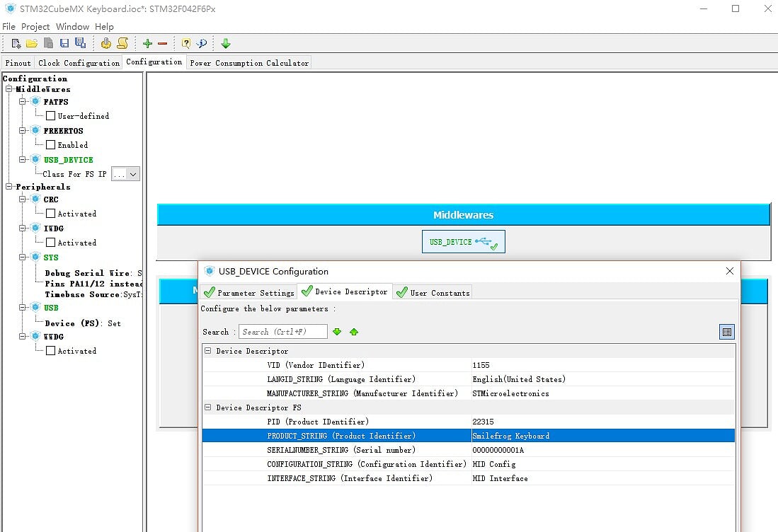The width and height of the screenshot is (778, 532).
Task: Click the FATFS cube icon in the tree
Action: 35,102
